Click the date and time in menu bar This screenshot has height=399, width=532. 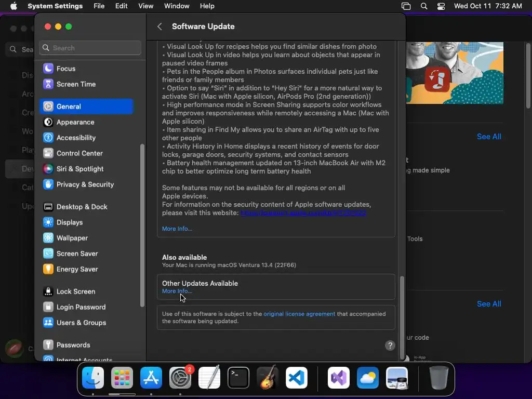(488, 6)
